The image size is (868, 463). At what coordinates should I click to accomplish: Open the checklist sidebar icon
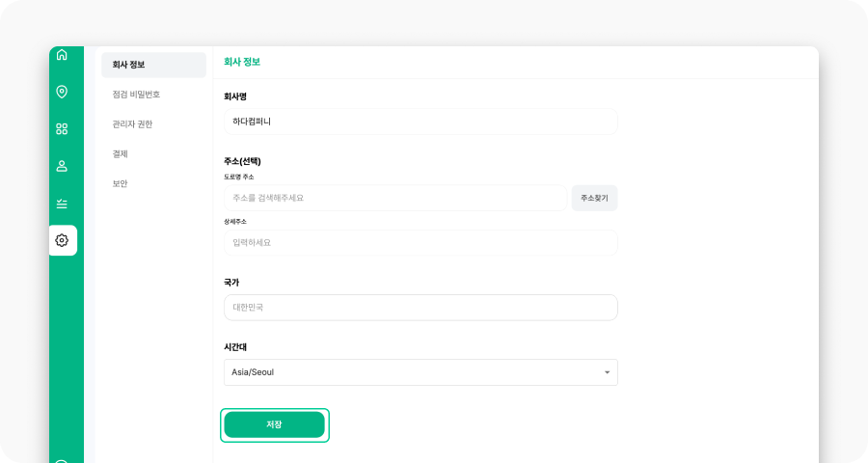[62, 204]
